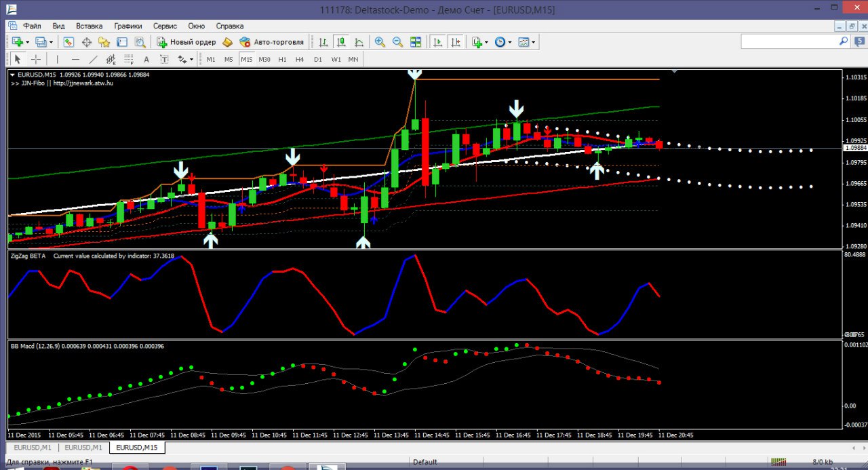This screenshot has width=868, height=470.
Task: Switch to the first EURUSD,M1 tab
Action: pyautogui.click(x=32, y=448)
